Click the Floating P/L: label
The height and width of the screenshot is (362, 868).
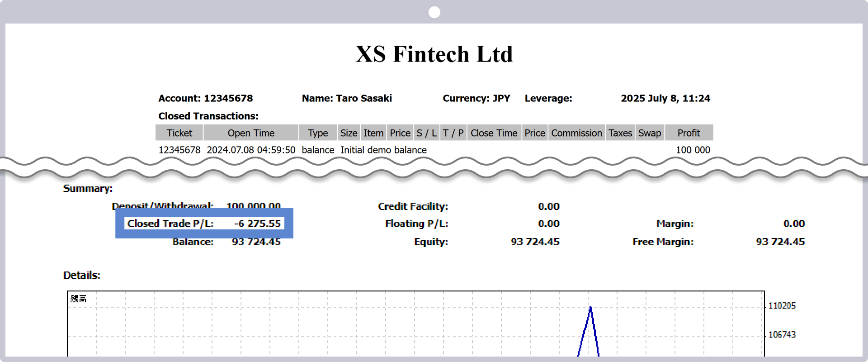[416, 224]
